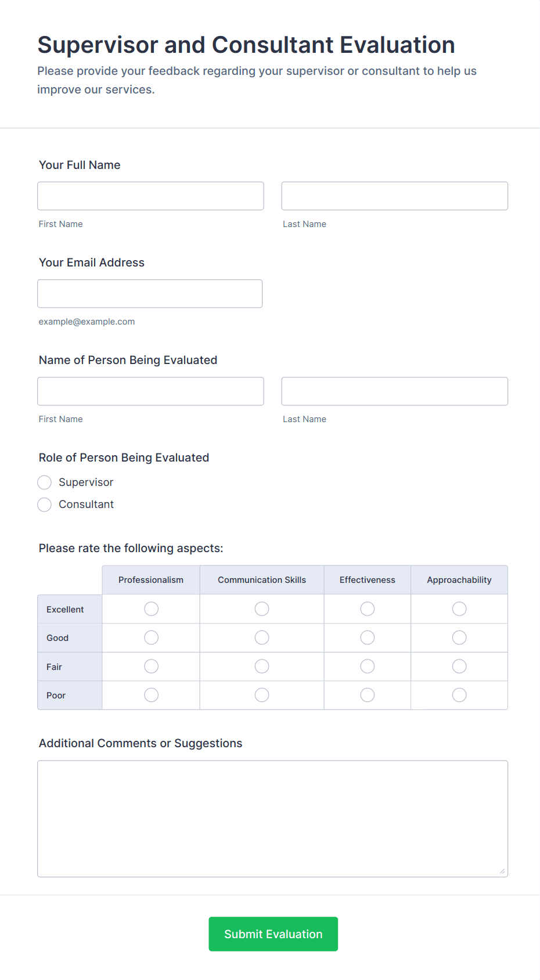Rate Effectiveness as Fair

[367, 666]
